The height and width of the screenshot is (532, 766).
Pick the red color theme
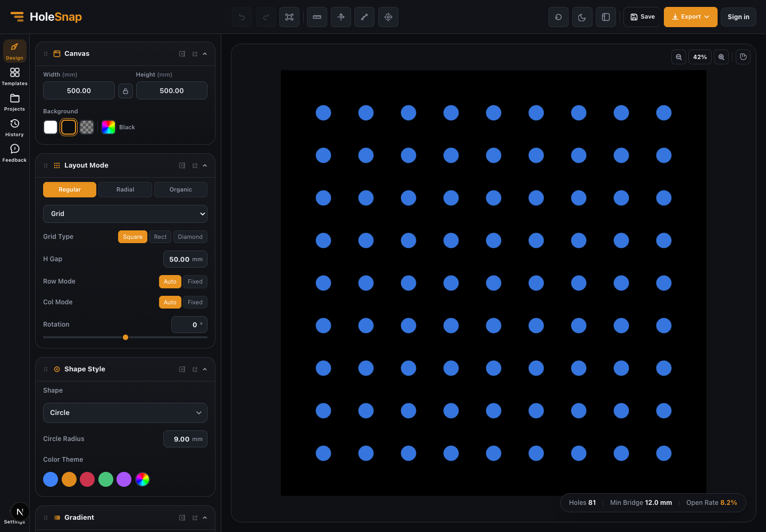coord(87,479)
